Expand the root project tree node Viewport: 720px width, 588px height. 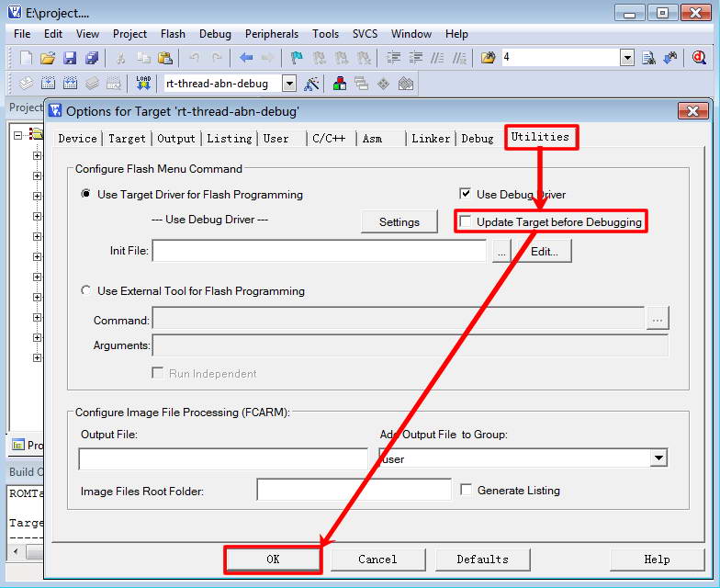(18, 134)
